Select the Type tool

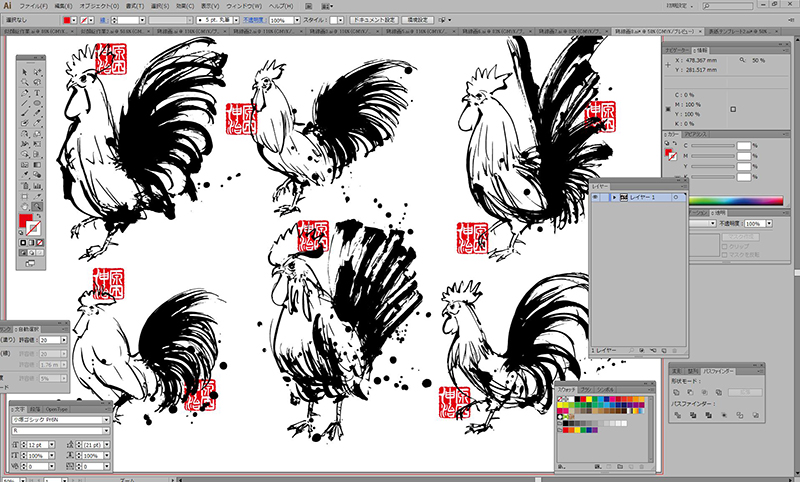37,93
